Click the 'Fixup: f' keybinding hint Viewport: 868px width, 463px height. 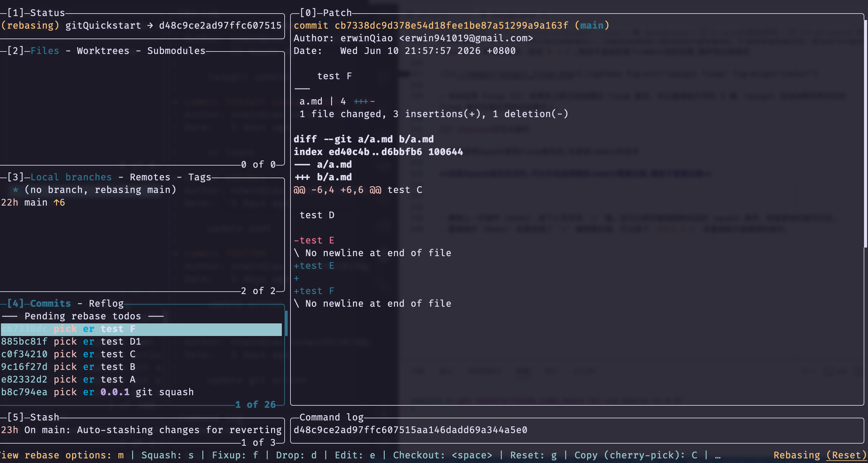[x=235, y=455]
